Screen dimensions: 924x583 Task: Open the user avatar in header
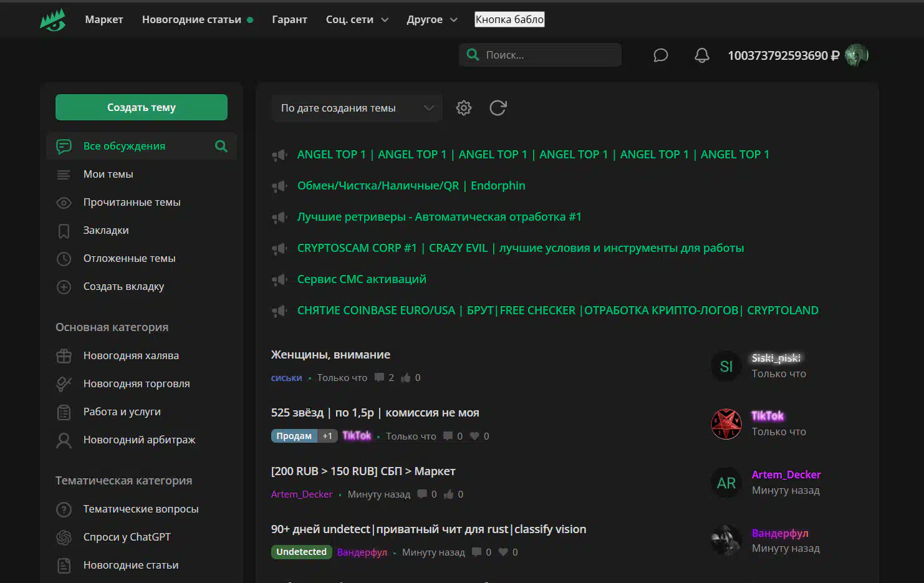click(856, 55)
